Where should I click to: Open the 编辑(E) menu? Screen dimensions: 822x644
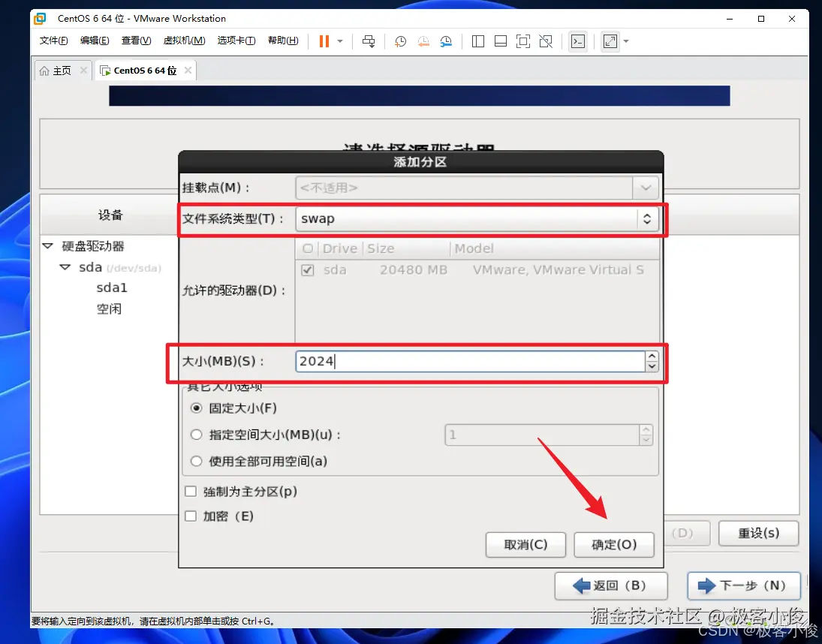pos(95,41)
